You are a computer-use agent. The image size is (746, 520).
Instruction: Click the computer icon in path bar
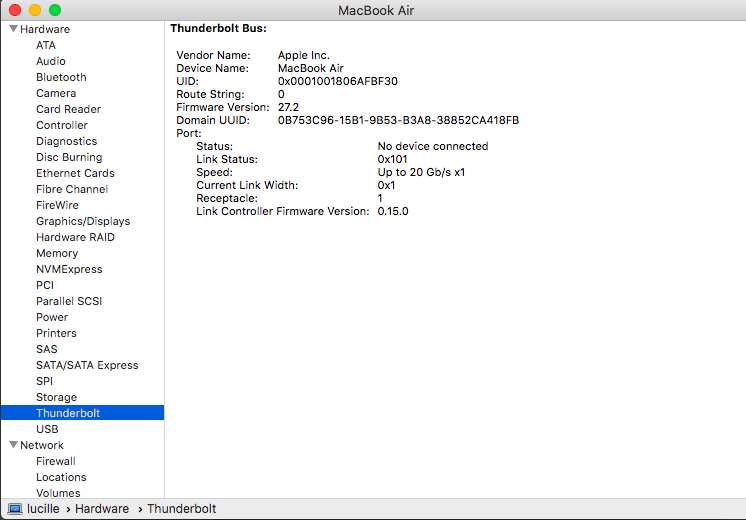tap(15, 509)
